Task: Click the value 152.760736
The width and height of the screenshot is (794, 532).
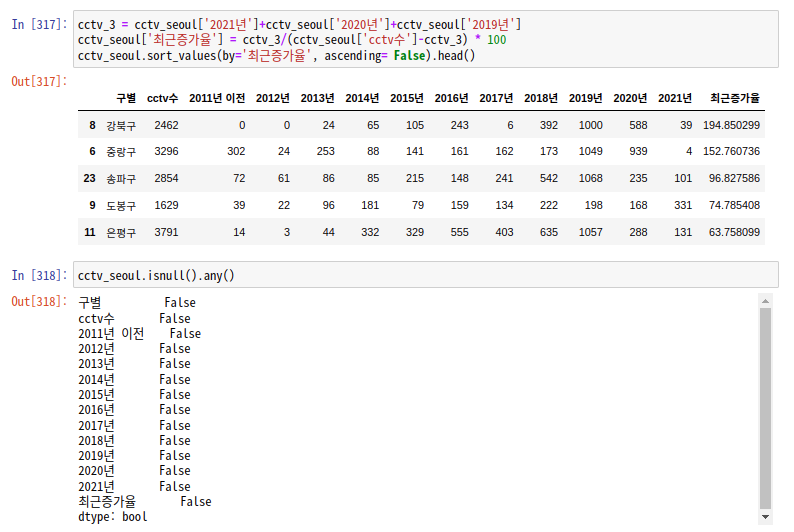Action: coord(731,151)
